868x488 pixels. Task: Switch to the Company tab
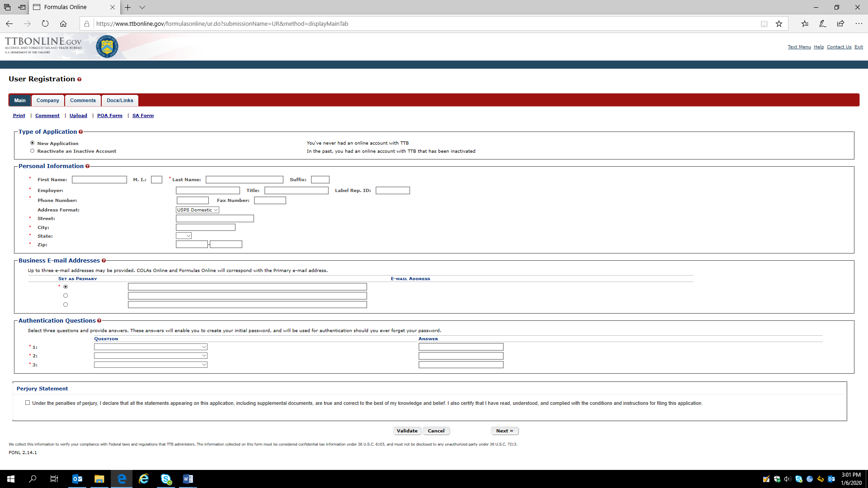tap(47, 100)
